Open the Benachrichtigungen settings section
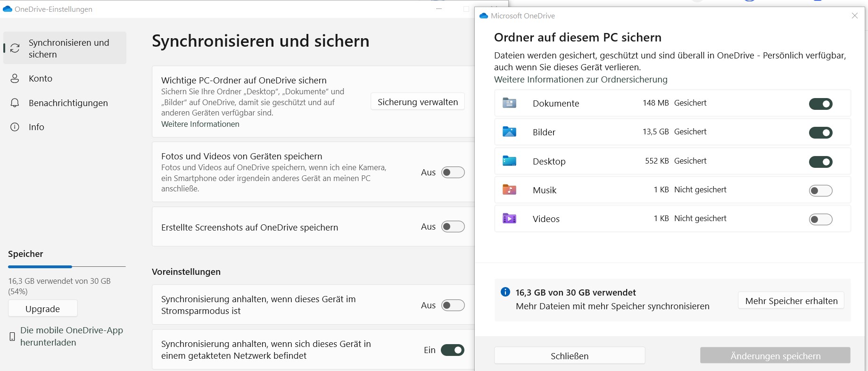868x371 pixels. 68,103
